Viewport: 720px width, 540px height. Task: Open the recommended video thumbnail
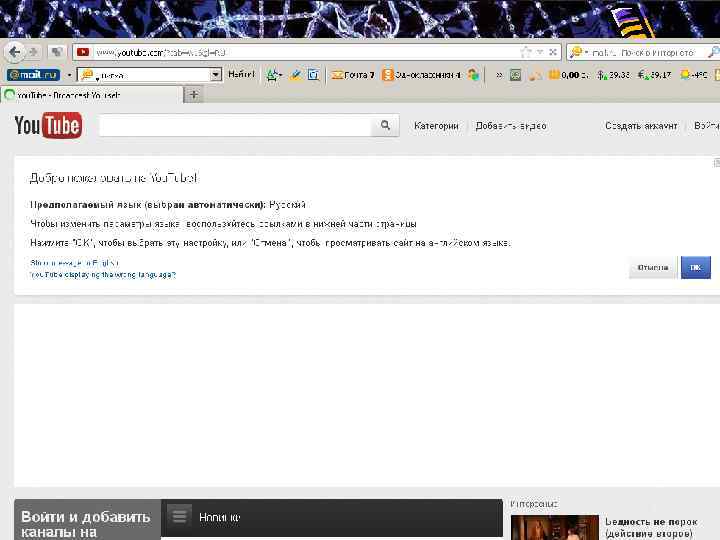(555, 527)
